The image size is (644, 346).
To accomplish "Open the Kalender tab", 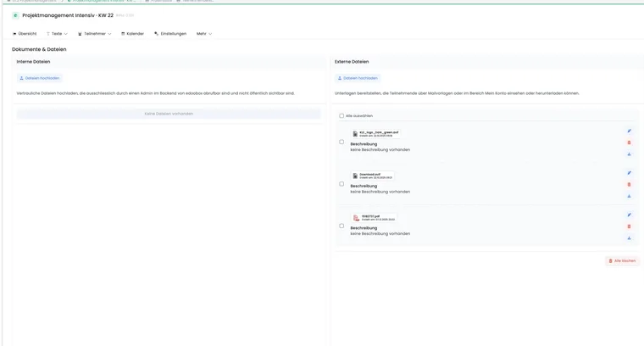I will (x=132, y=34).
